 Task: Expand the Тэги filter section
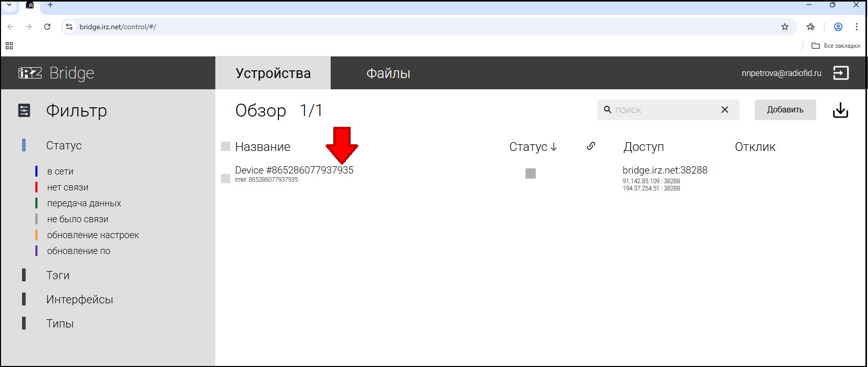point(57,276)
